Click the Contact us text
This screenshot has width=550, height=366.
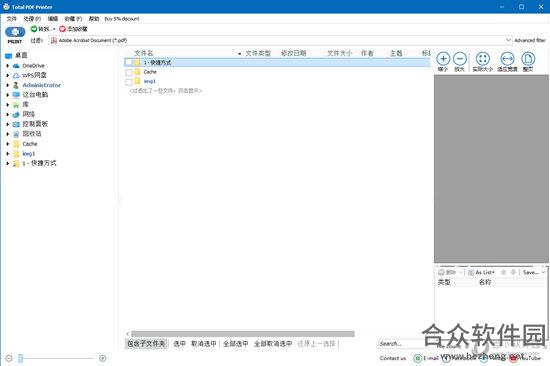coord(393,358)
